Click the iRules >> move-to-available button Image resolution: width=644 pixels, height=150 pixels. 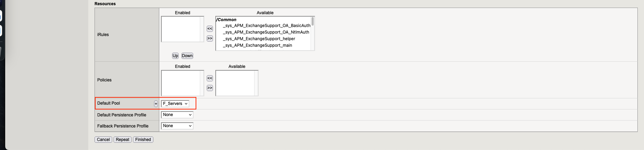pos(209,38)
